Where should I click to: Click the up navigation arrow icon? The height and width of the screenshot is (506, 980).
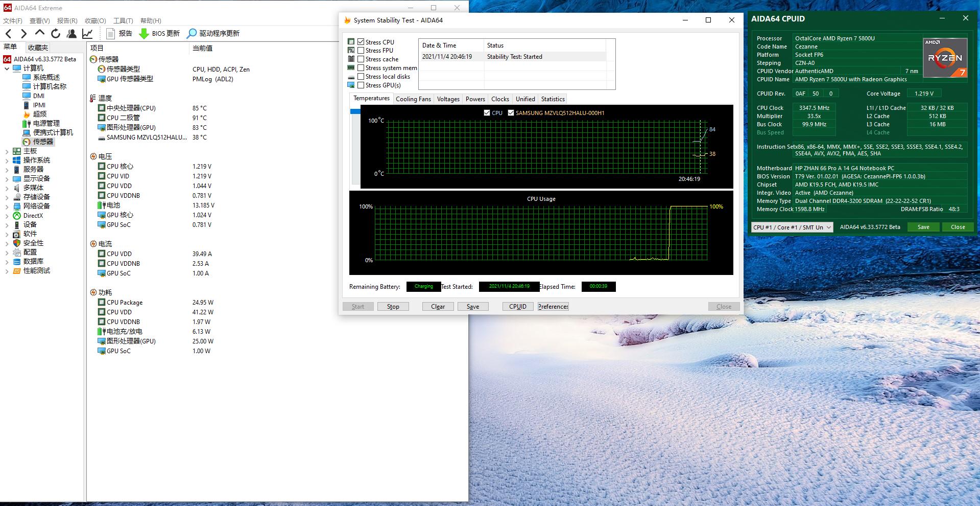pos(40,34)
